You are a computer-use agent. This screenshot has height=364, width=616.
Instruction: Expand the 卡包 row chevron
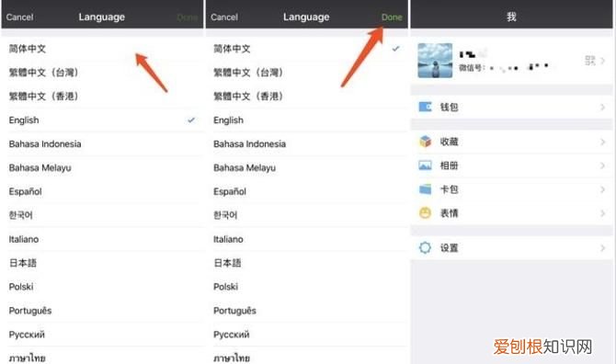(602, 189)
